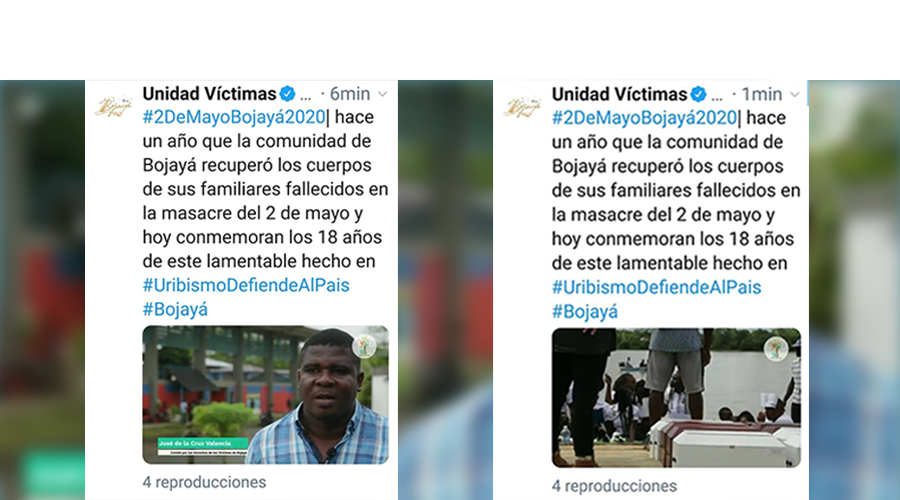Expand the options chevron on the 1min tweet
Image resolution: width=900 pixels, height=500 pixels.
[x=795, y=94]
